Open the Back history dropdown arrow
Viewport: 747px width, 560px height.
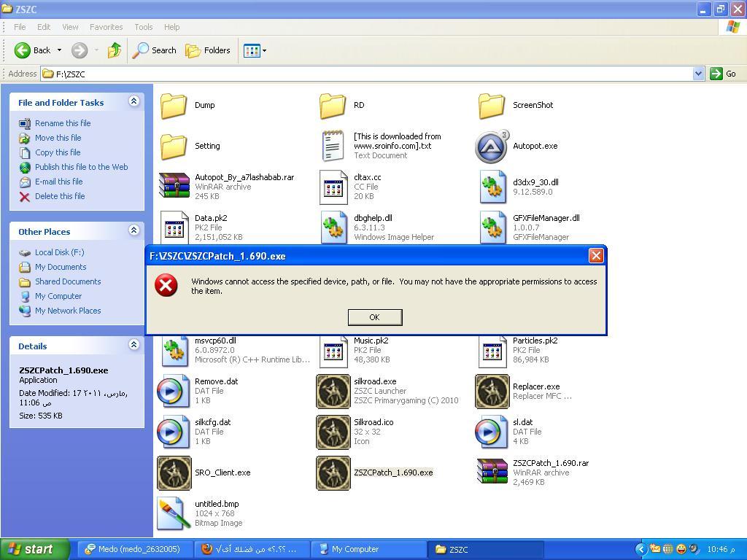coord(60,50)
